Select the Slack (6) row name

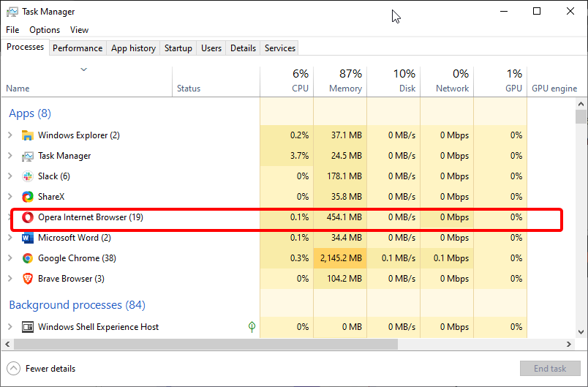(x=54, y=176)
